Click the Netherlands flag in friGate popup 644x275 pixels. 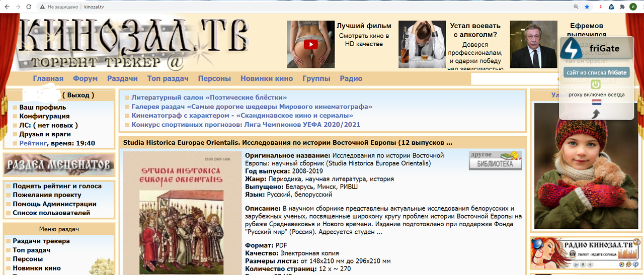[597, 103]
